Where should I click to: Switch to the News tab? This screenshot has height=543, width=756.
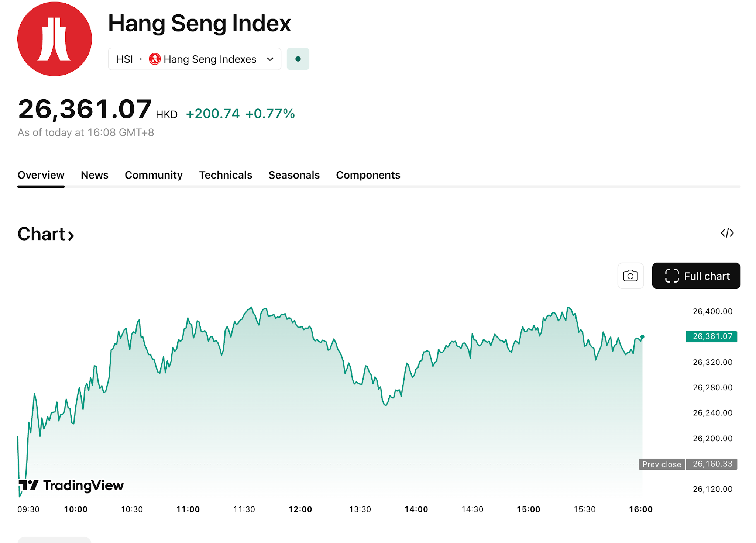coord(94,175)
